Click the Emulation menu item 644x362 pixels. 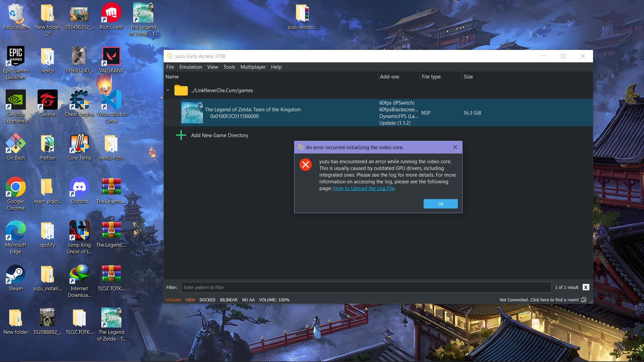190,67
